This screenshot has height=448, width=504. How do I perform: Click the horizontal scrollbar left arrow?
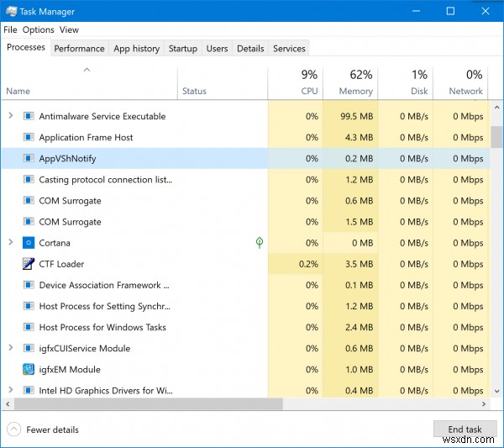(8, 403)
